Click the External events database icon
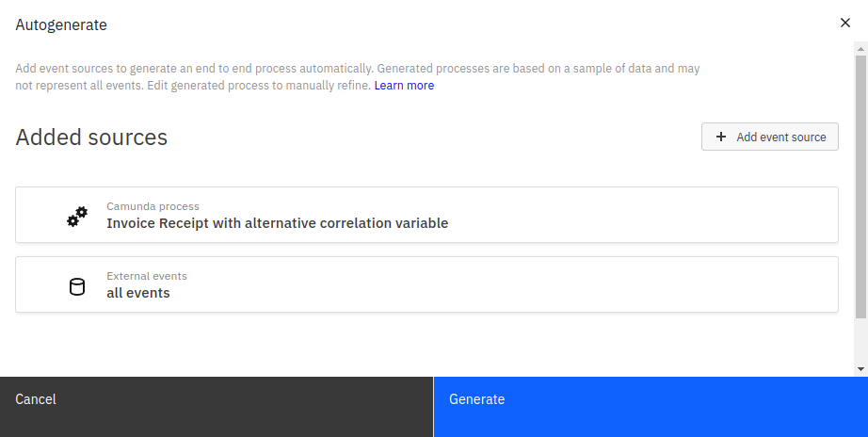This screenshot has height=437, width=868. tap(77, 286)
